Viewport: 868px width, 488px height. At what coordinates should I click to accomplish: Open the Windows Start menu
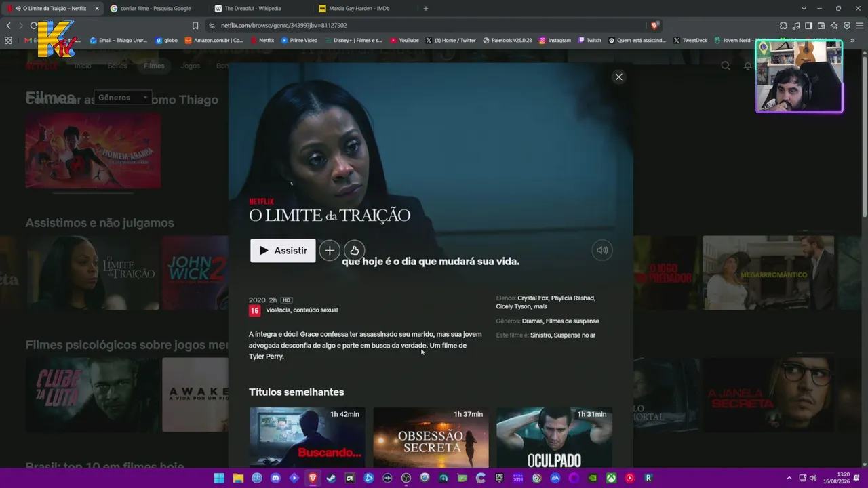[220, 478]
